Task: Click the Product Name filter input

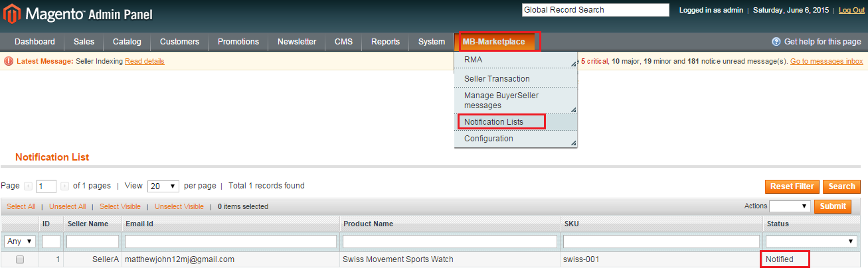Action: click(x=450, y=241)
